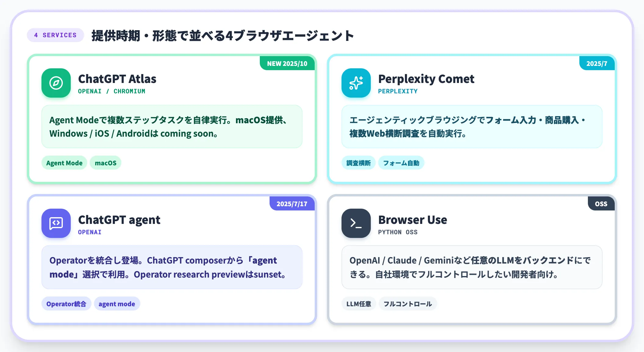Screen dimensions: 644x352
Task: Select the 4 SERVICES badge
Action: tap(55, 35)
